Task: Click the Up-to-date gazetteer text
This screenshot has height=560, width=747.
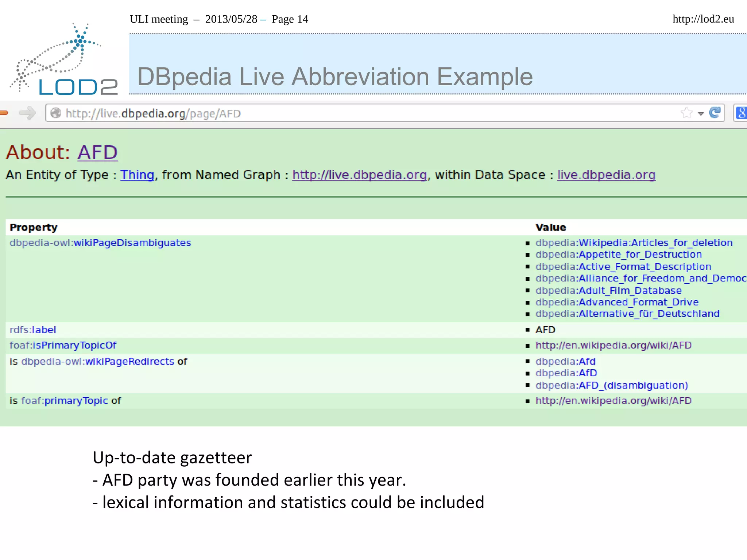Action: [x=172, y=458]
